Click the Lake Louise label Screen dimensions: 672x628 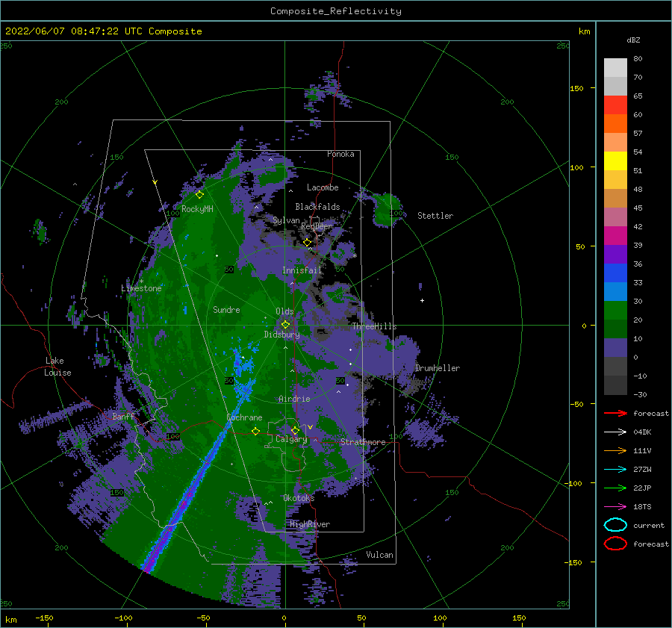coord(57,367)
